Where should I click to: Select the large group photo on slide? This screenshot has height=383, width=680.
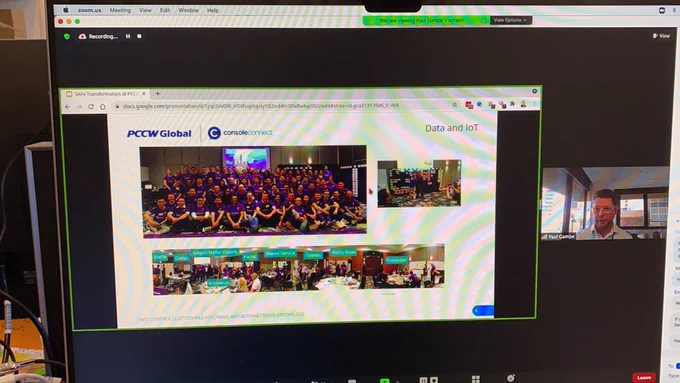pos(254,191)
